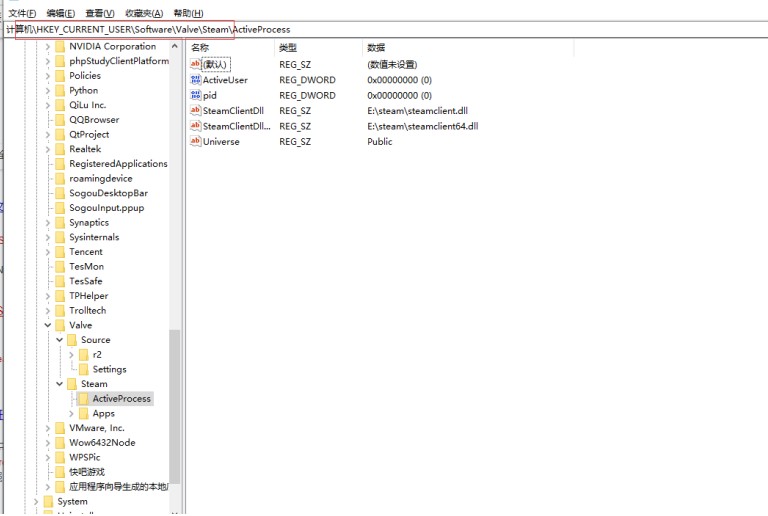This screenshot has height=516, width=768.
Task: Open the 帮助(H) menu
Action: (189, 13)
